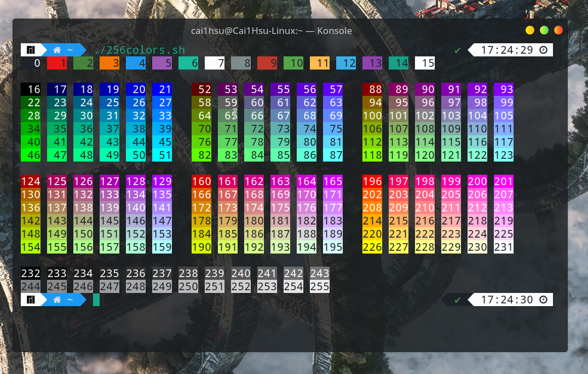The image size is (588, 374).
Task: Click the home icon in the top prompt
Action: (57, 50)
